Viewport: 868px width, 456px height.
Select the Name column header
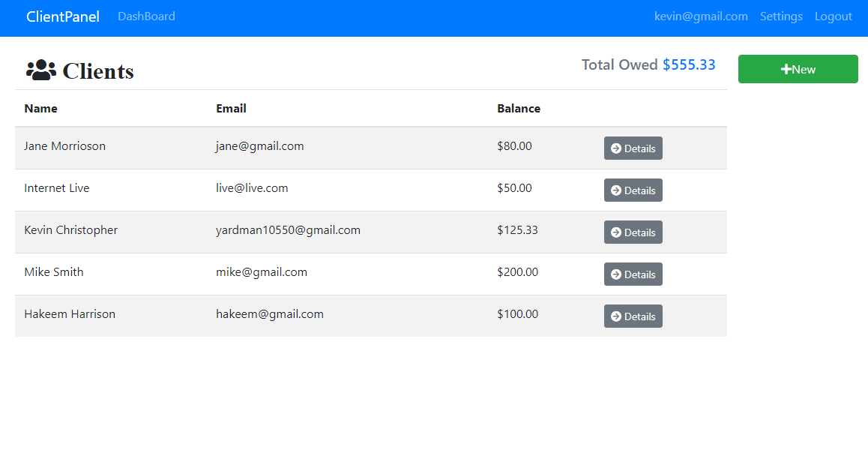tap(40, 108)
